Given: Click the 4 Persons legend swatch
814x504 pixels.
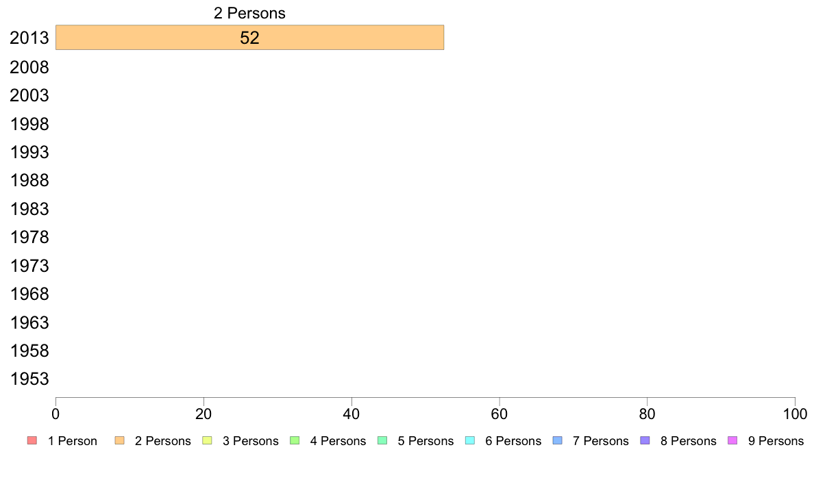Looking at the screenshot, I should 295,441.
